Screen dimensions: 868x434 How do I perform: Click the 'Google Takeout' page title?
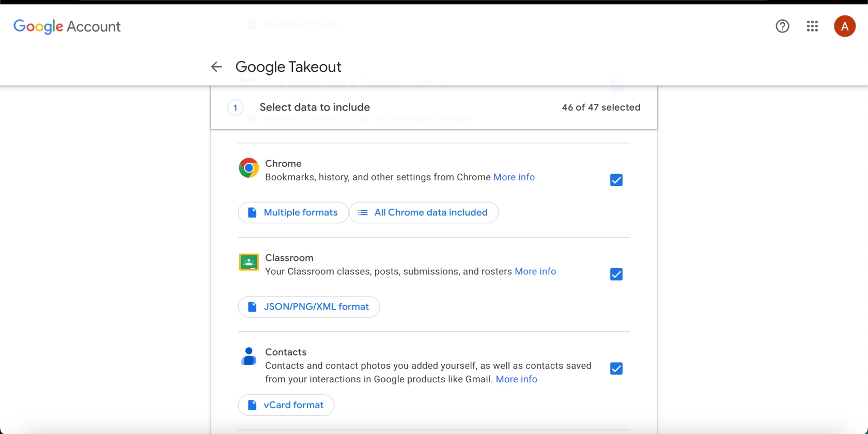point(288,67)
